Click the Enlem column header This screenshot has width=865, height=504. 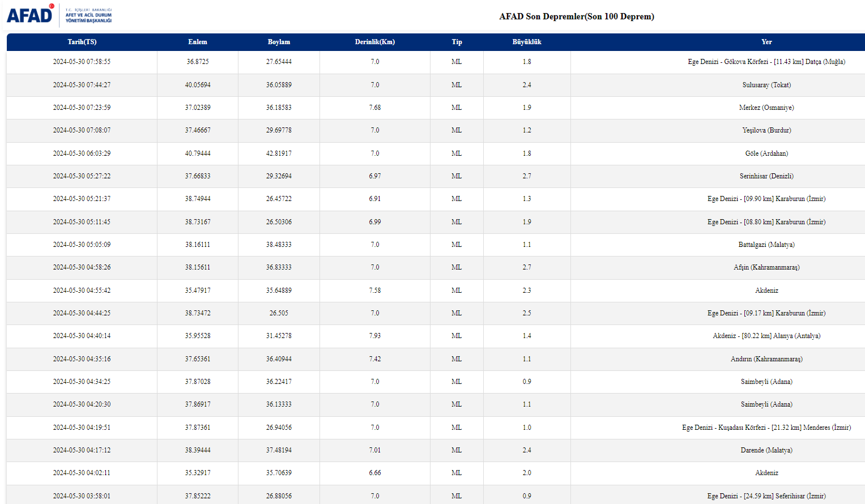[x=198, y=42]
